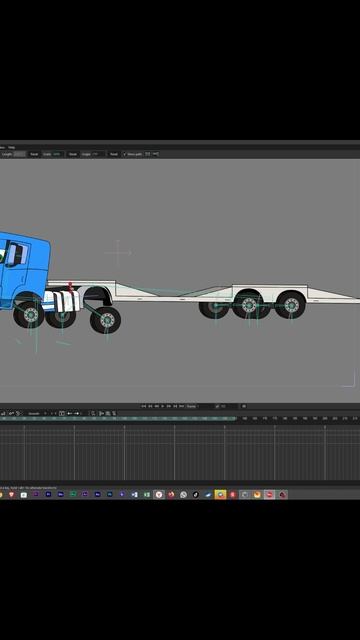The image size is (360, 640).
Task: Open the Smooth interpolation dropdown
Action: [38, 413]
